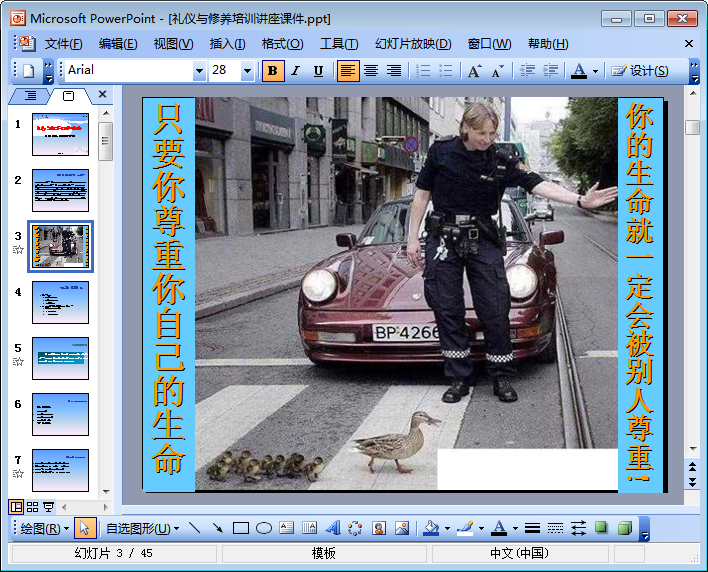
Task: Open the 幻灯片放映 Slide Show menu
Action: pos(412,44)
